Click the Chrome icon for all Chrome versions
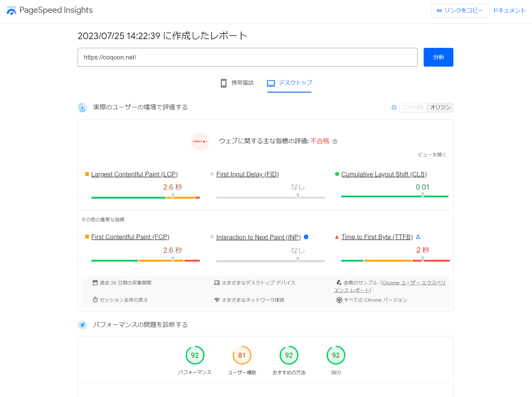The height and width of the screenshot is (397, 532). tap(339, 300)
